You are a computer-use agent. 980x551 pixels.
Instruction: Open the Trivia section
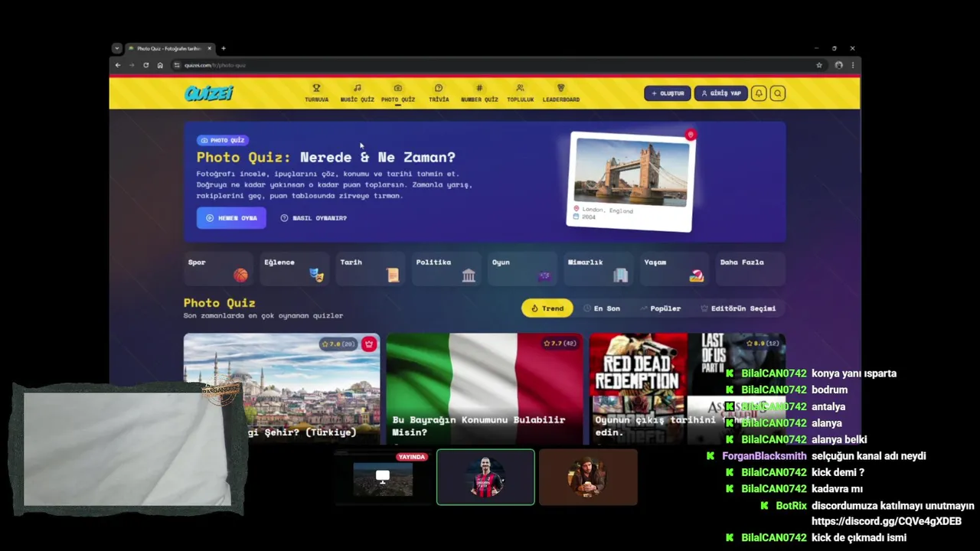click(439, 93)
